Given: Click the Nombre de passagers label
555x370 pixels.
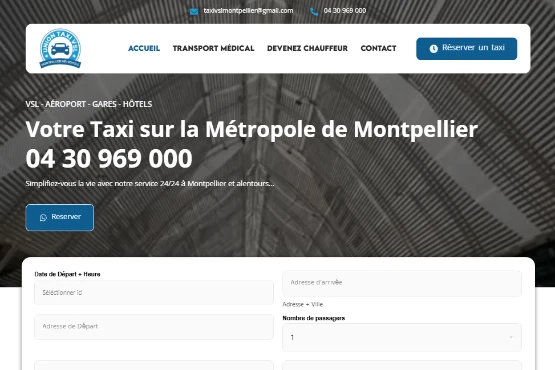Looking at the screenshot, I should coord(314,318).
